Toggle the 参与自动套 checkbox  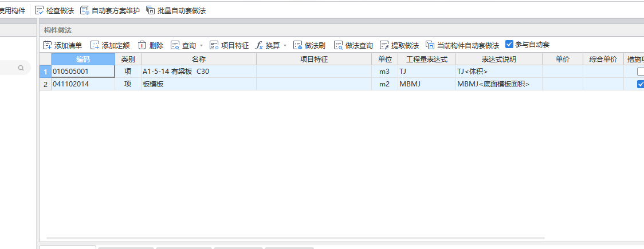tap(509, 44)
